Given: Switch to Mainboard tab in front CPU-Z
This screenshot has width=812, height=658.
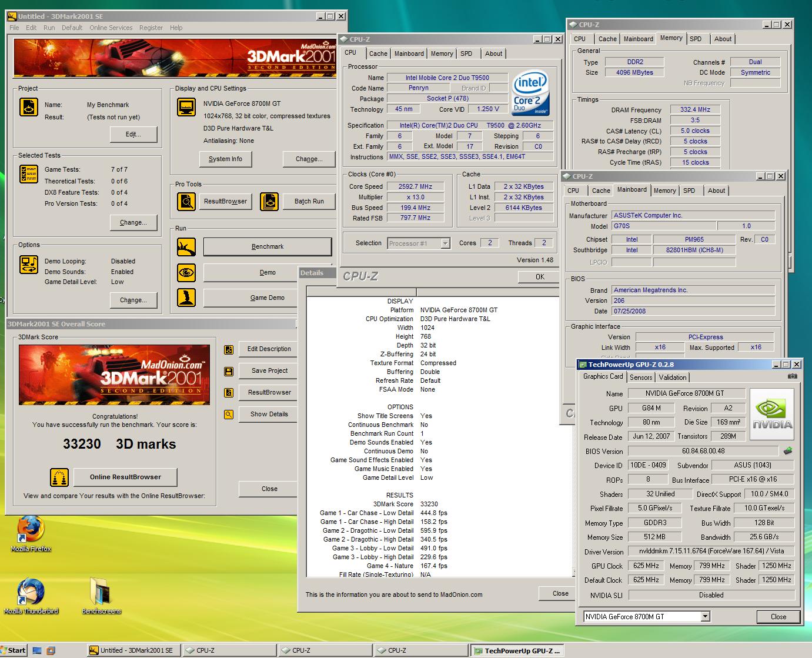Looking at the screenshot, I should point(409,54).
